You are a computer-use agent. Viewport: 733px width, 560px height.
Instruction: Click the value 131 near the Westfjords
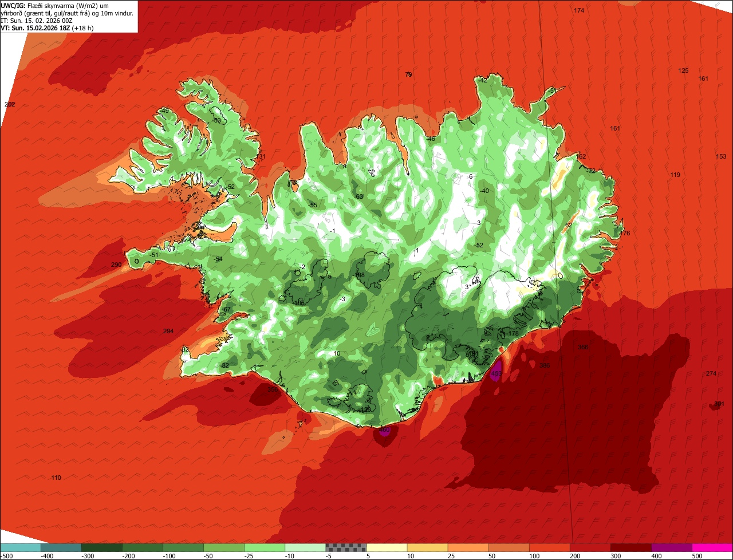click(x=261, y=156)
